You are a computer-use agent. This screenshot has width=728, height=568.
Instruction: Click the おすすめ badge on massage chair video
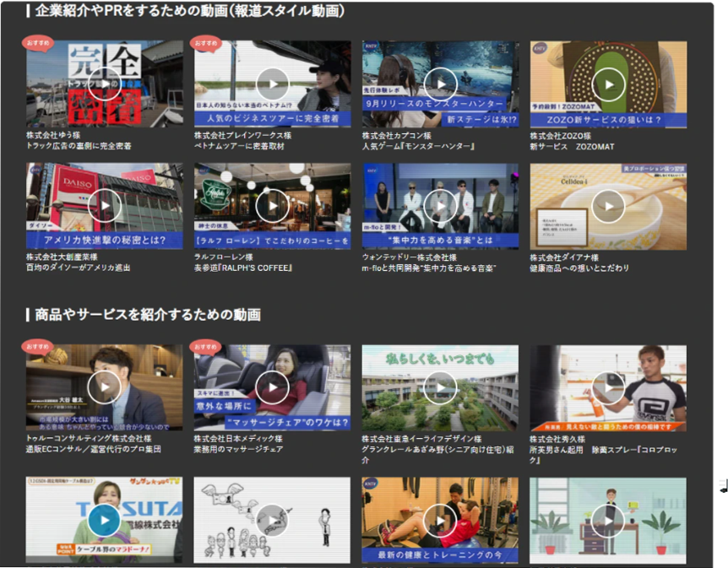point(207,346)
